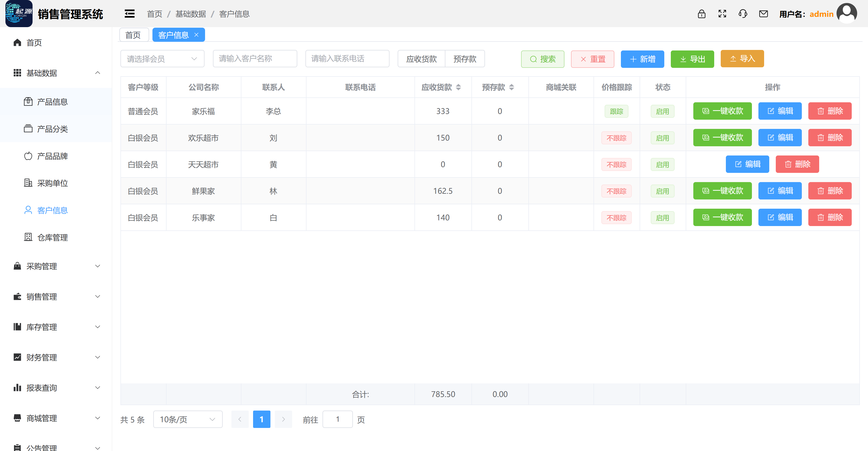Focus the 请输入联系电话 input field
868x451 pixels.
point(347,59)
